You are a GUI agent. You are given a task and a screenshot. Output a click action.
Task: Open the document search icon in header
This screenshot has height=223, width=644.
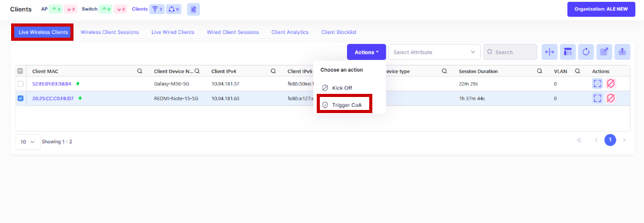click(x=193, y=9)
